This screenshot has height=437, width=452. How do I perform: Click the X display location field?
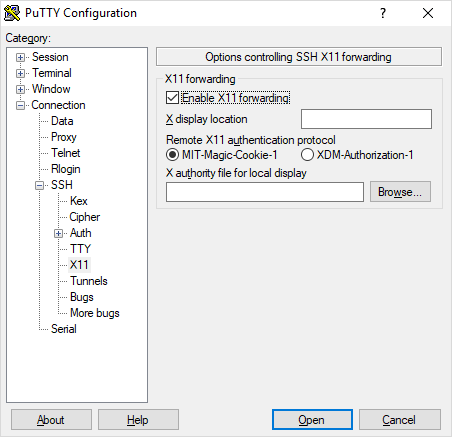366,119
